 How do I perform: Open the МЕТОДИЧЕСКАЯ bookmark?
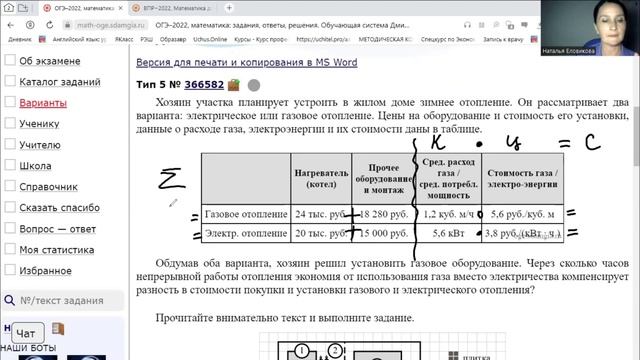pos(385,39)
